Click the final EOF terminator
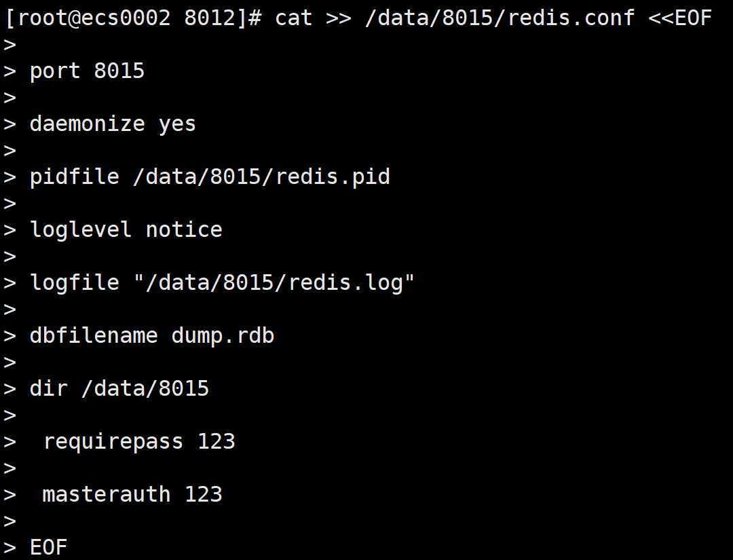Viewport: 733px width, 560px height. 48,547
